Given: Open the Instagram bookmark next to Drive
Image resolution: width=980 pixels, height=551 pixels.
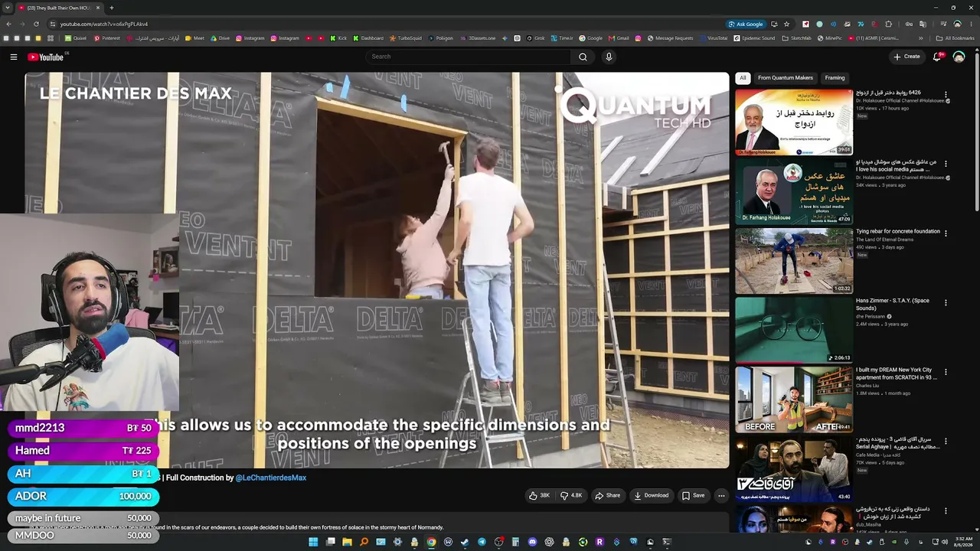Looking at the screenshot, I should (250, 38).
